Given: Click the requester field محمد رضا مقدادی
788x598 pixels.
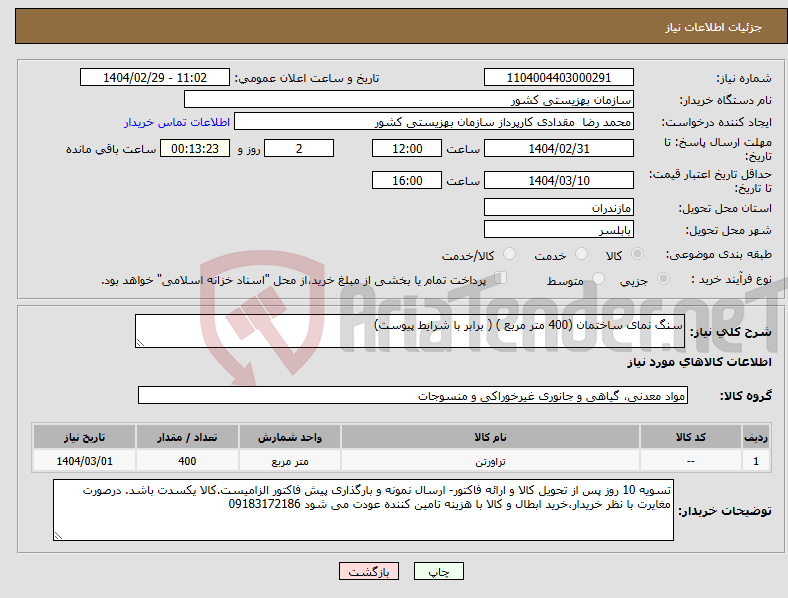Looking at the screenshot, I should [x=434, y=122].
